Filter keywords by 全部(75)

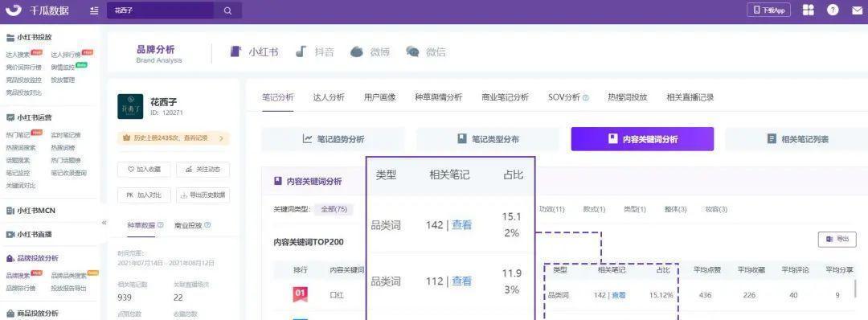[x=334, y=210]
